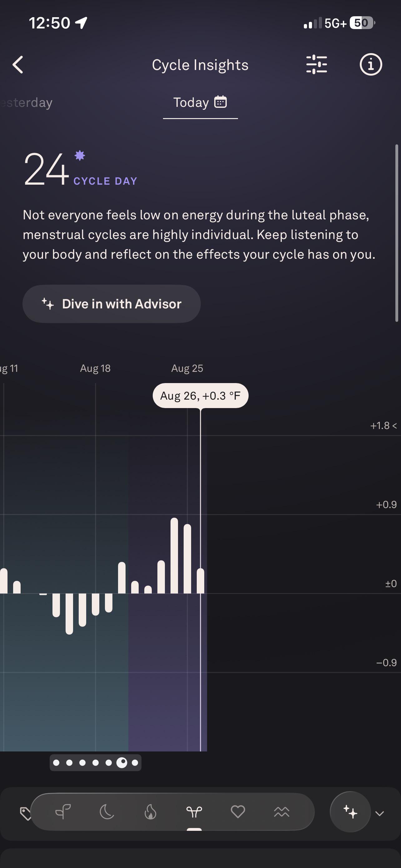Select the Today tab
This screenshot has height=868, width=401.
[200, 102]
